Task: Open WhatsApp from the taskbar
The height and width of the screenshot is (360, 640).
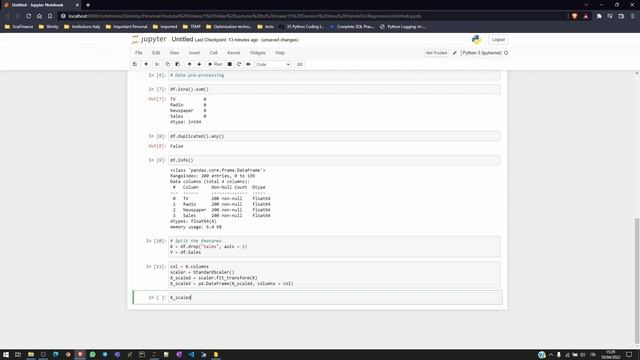Action: pos(93,355)
